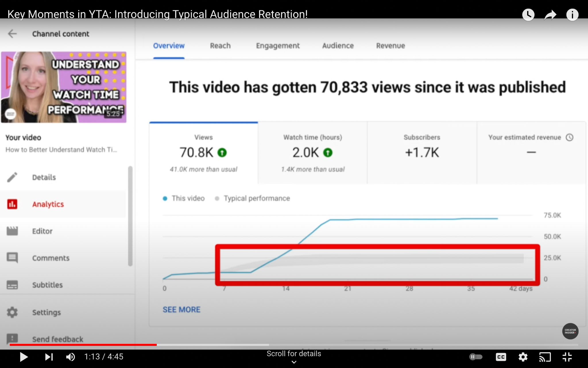
Task: Switch to the Revenue tab
Action: click(390, 46)
